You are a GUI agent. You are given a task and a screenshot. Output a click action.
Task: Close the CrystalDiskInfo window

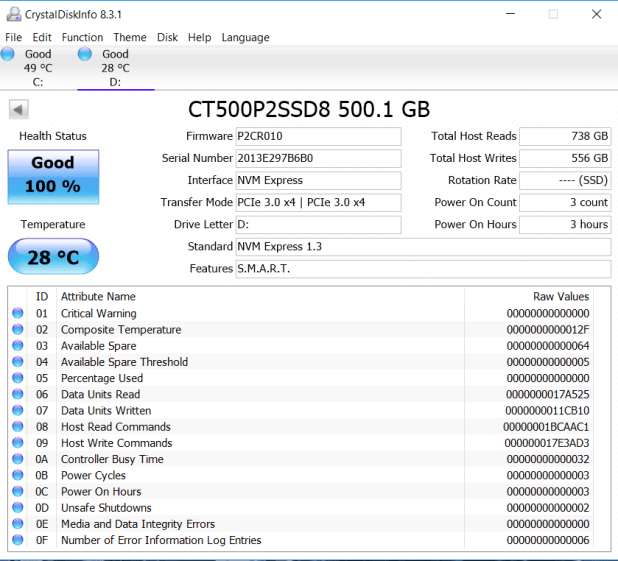[x=596, y=14]
